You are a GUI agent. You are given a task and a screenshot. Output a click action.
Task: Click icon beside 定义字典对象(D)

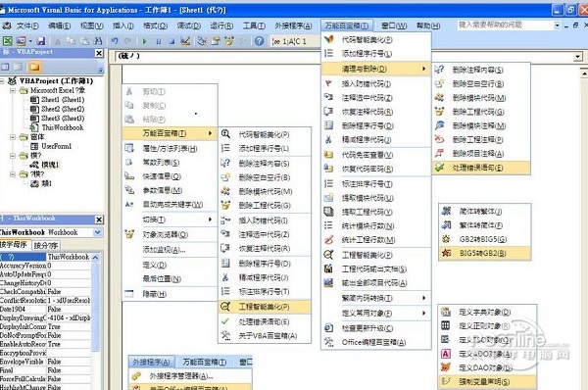click(x=446, y=312)
